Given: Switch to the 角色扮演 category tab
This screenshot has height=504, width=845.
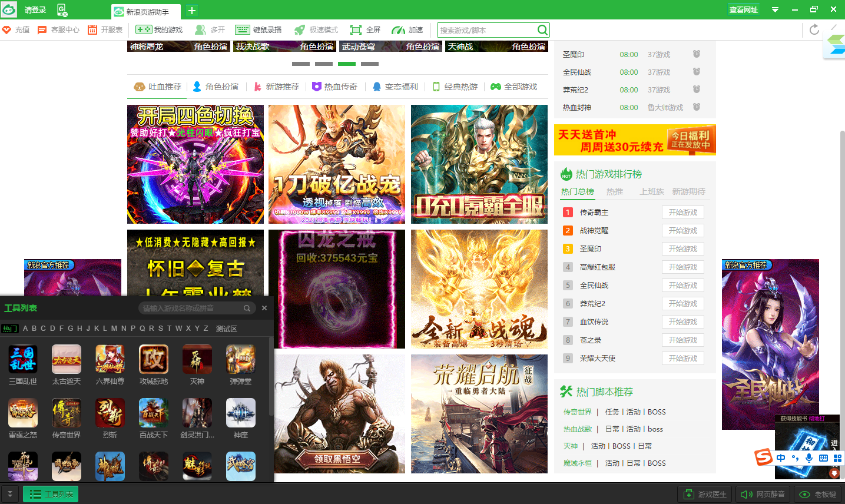Looking at the screenshot, I should point(216,87).
